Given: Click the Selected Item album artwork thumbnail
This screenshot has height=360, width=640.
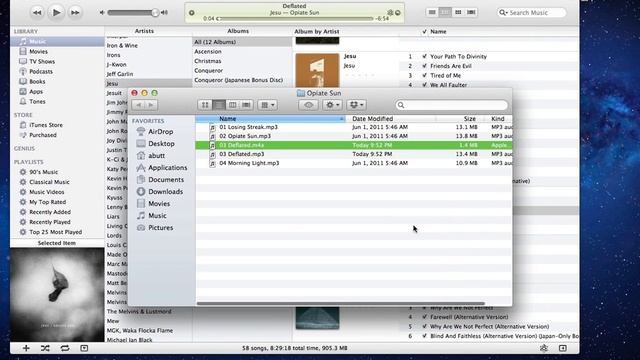Looking at the screenshot, I should [57, 295].
